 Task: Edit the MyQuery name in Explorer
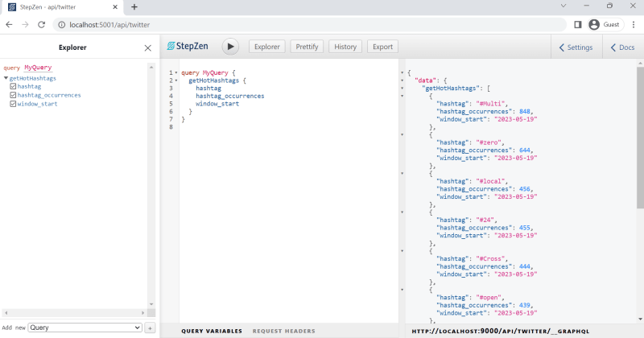pos(38,68)
